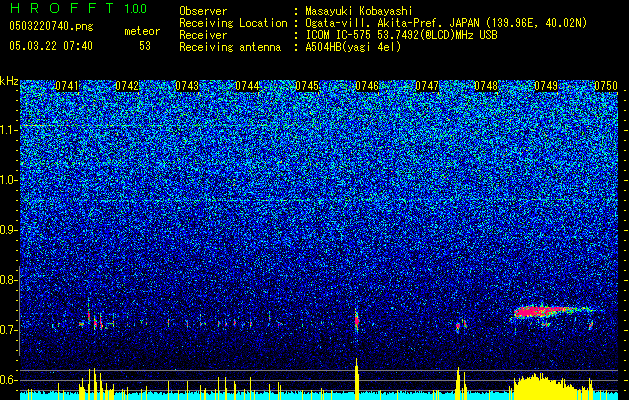Click the 0741 time marker
Viewport: 629px width, 400px height.
(x=67, y=86)
